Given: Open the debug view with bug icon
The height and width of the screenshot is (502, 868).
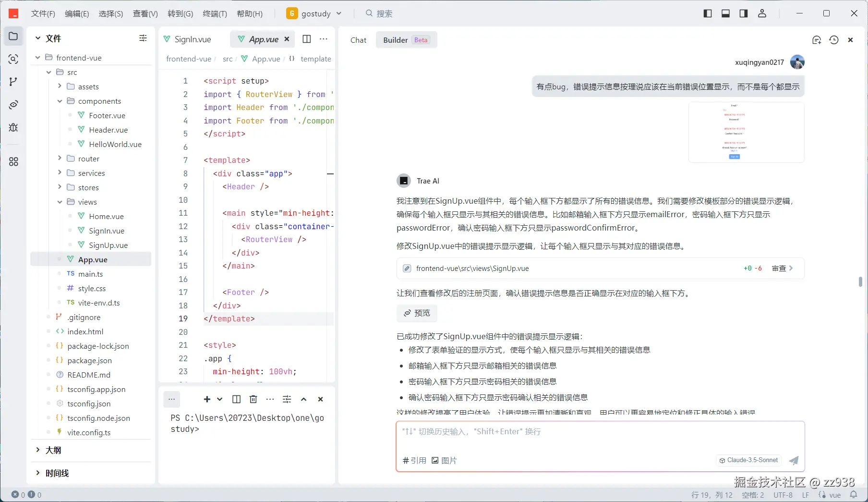Looking at the screenshot, I should 13,127.
